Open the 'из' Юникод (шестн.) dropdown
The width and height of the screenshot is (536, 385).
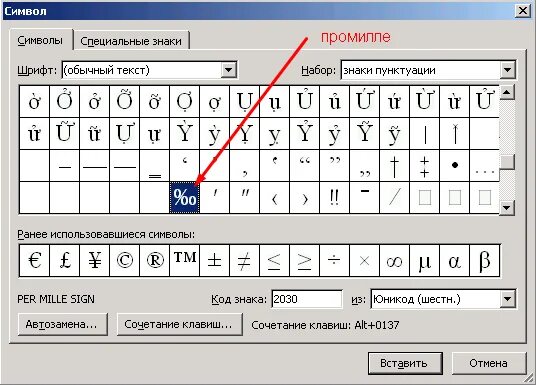(507, 299)
